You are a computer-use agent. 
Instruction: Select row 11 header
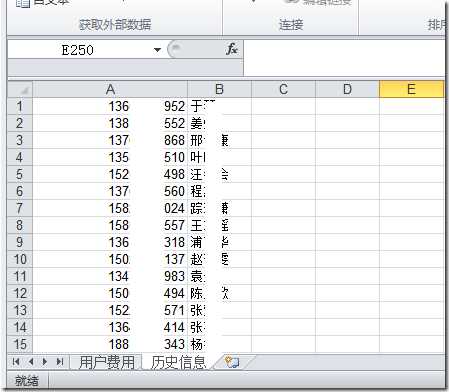[20, 276]
